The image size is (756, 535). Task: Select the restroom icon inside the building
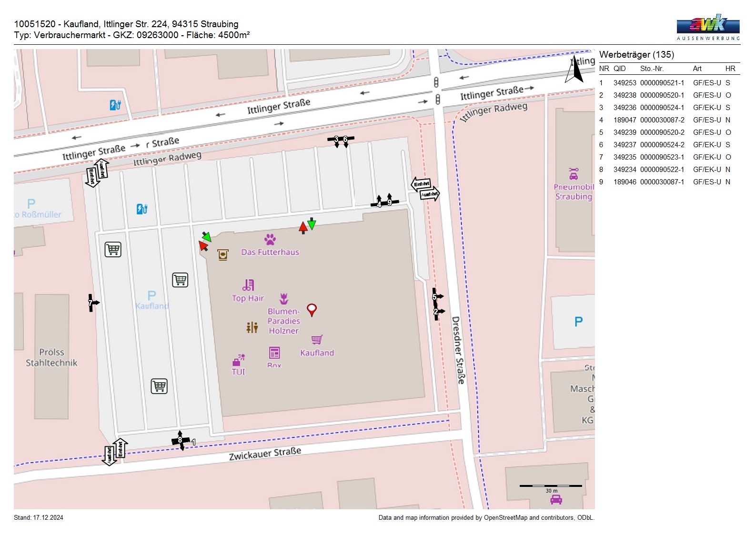coord(252,327)
